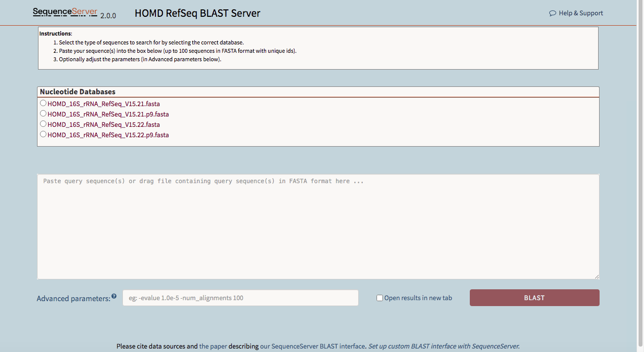Follow the "our SequenceServer BLAST interface" link
Image resolution: width=644 pixels, height=352 pixels.
pos(313,346)
